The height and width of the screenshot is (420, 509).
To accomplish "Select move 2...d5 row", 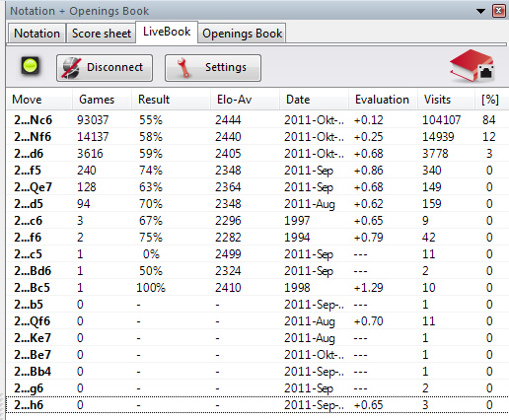I will pos(257,204).
